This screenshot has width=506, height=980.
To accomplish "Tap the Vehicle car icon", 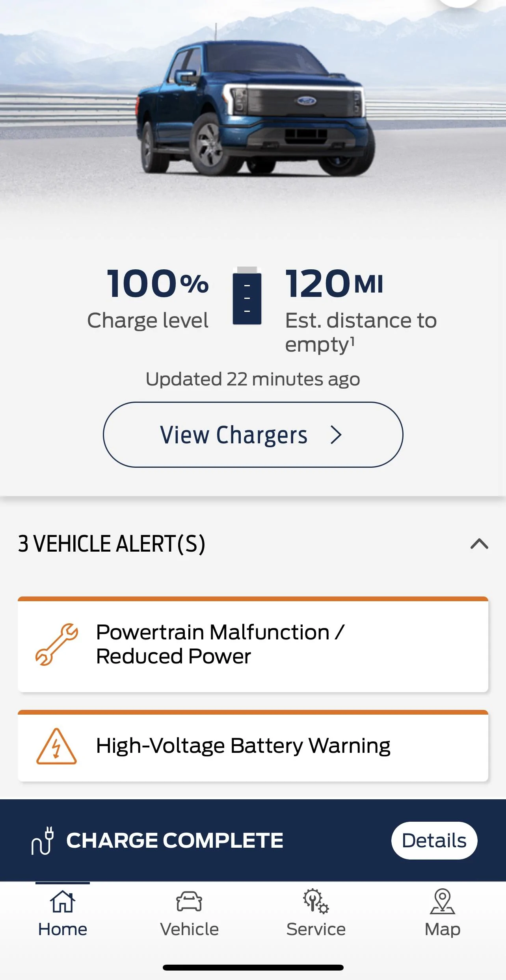I will click(x=189, y=901).
